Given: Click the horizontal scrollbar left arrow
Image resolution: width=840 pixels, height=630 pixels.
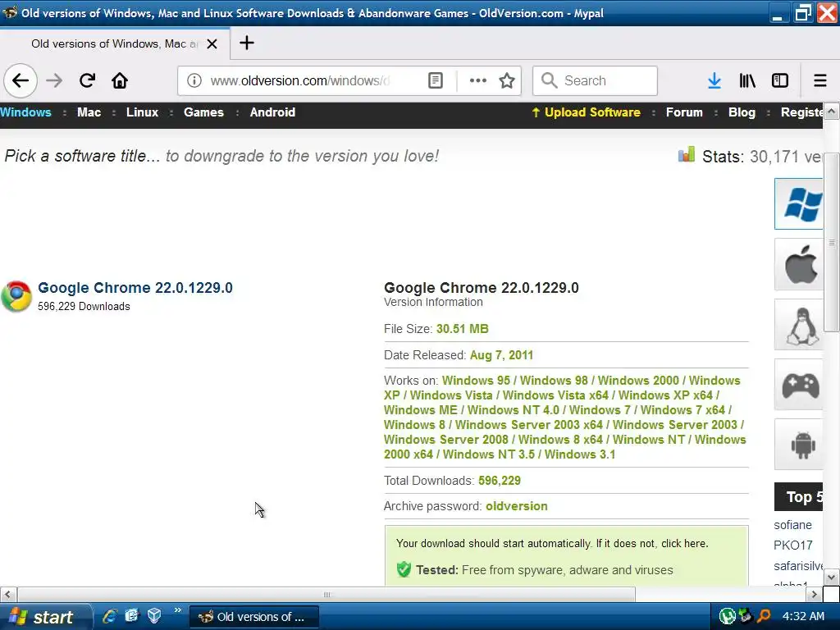Looking at the screenshot, I should click(x=8, y=595).
